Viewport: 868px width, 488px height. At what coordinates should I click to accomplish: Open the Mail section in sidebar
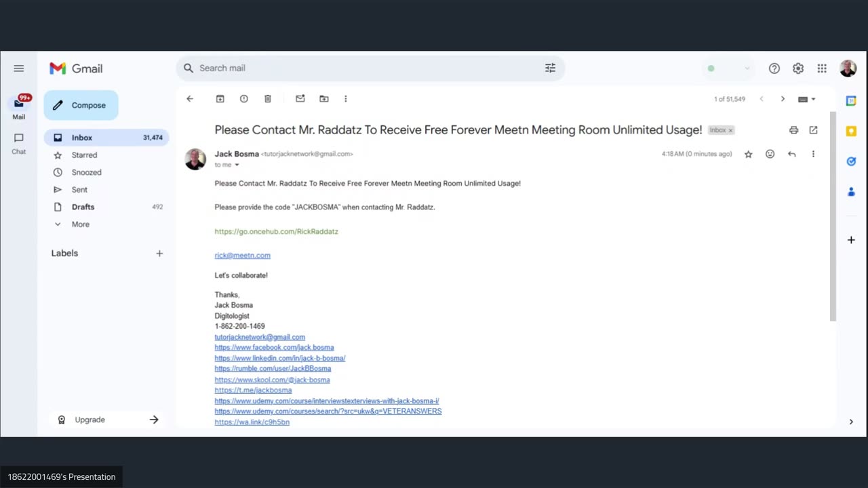tap(19, 107)
